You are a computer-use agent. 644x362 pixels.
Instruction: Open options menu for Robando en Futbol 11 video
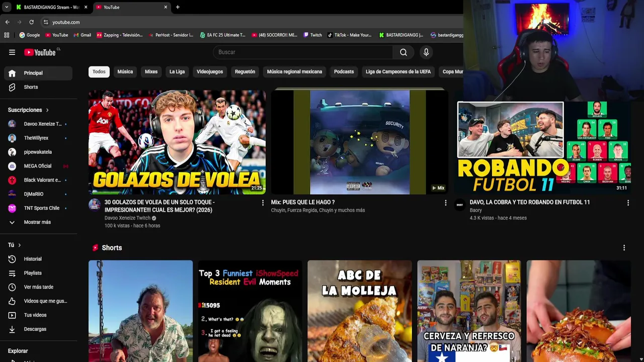pos(628,203)
